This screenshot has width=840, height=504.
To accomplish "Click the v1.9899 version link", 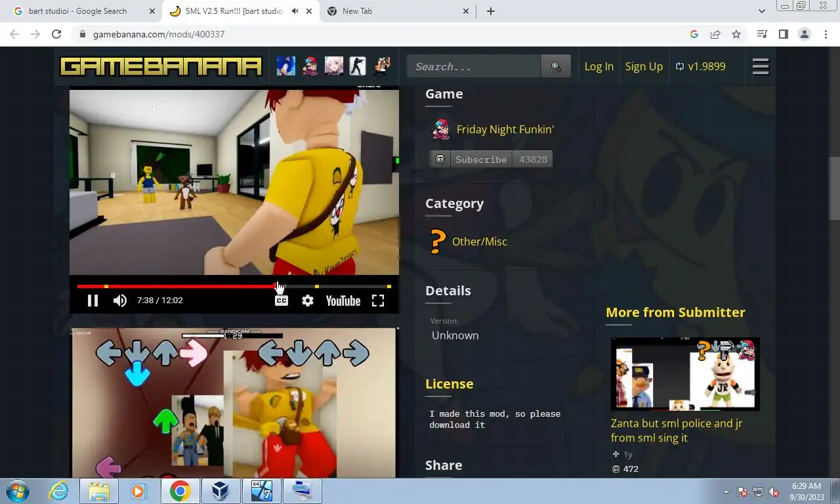I will click(x=700, y=66).
